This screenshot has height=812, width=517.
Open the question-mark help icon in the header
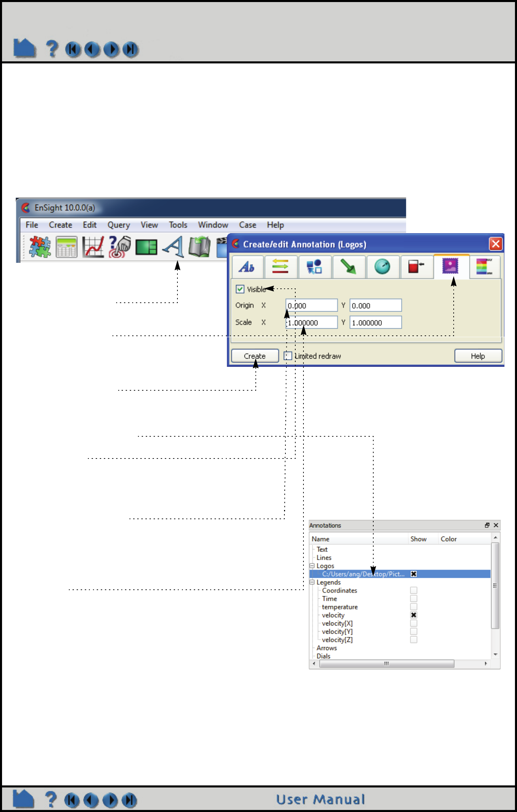click(52, 48)
